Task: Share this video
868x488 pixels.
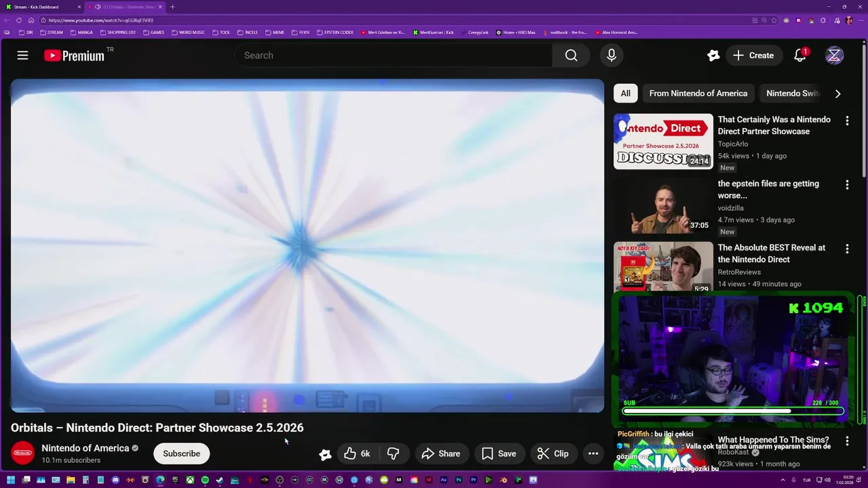Action: click(441, 453)
